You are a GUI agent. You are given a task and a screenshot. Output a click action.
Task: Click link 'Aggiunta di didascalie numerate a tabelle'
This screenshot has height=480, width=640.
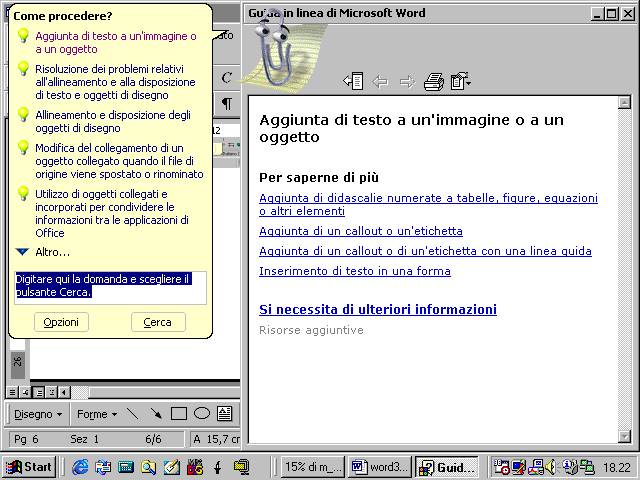tap(428, 204)
